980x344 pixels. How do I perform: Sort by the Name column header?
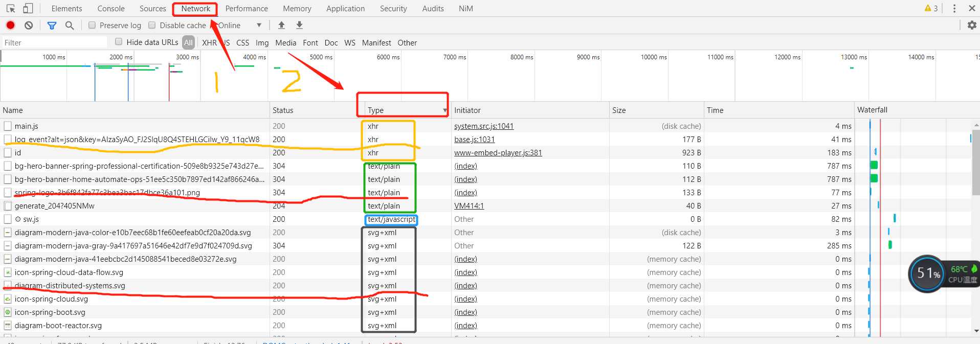[135, 110]
